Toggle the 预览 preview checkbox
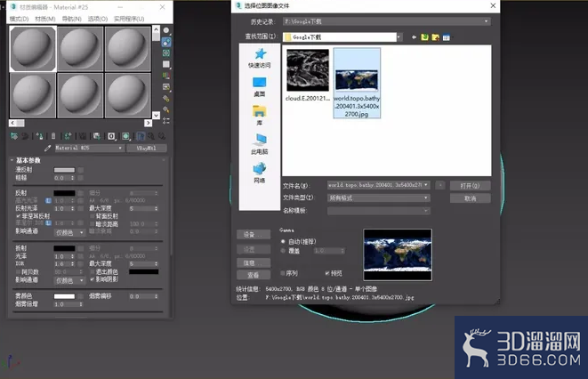588x379 pixels. click(x=327, y=273)
